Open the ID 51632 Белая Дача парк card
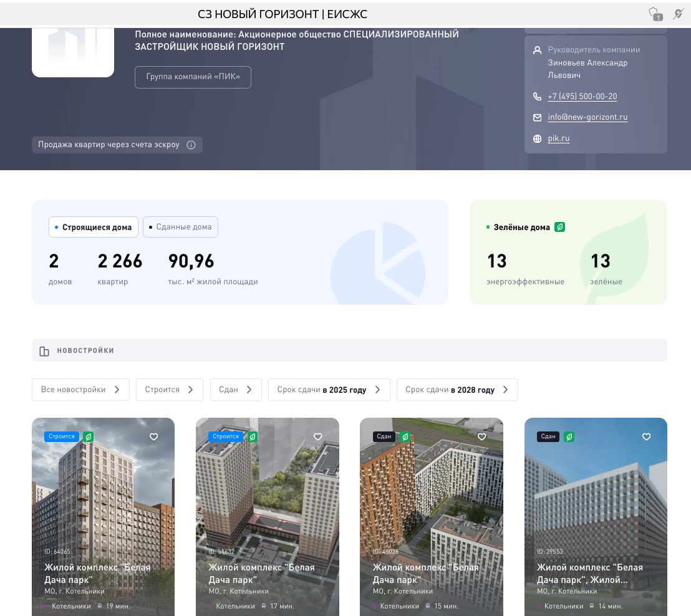 pyautogui.click(x=268, y=516)
